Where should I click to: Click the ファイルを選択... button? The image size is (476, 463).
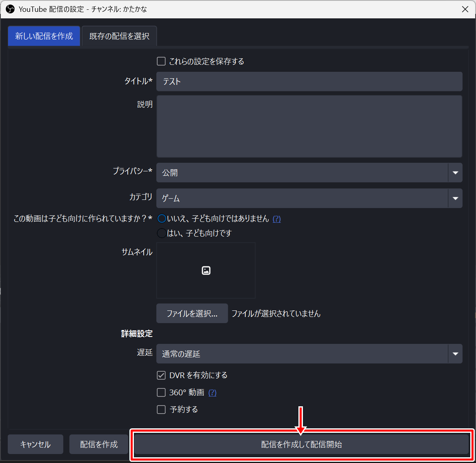(192, 314)
